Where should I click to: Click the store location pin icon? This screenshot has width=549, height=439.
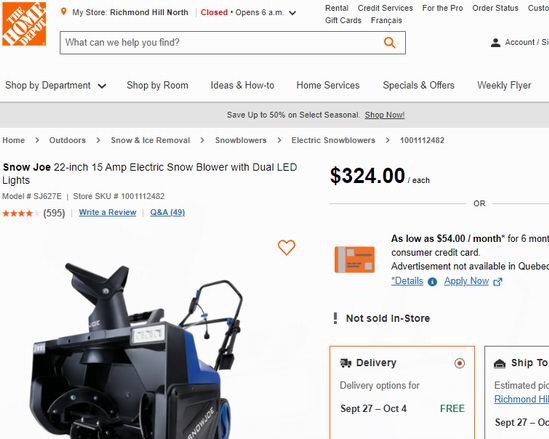[x=63, y=12]
